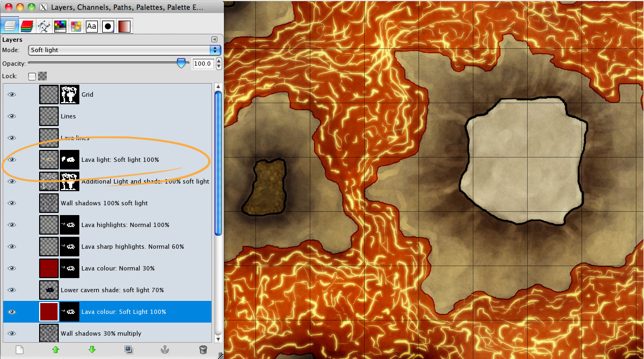Open the Fonts dialog tab icon

[91, 26]
